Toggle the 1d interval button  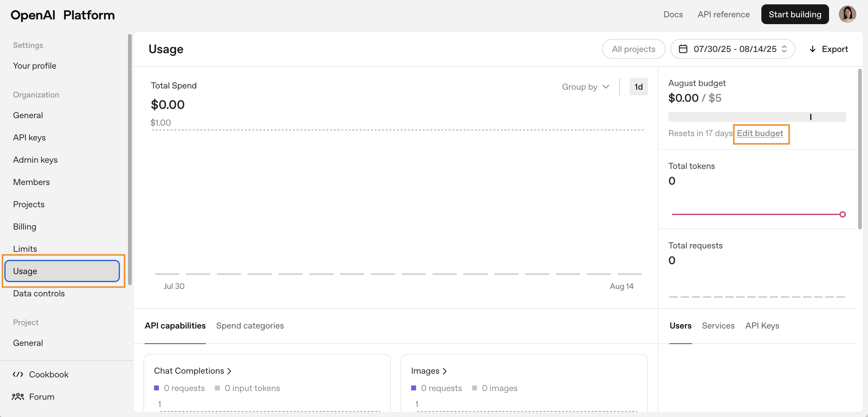638,87
